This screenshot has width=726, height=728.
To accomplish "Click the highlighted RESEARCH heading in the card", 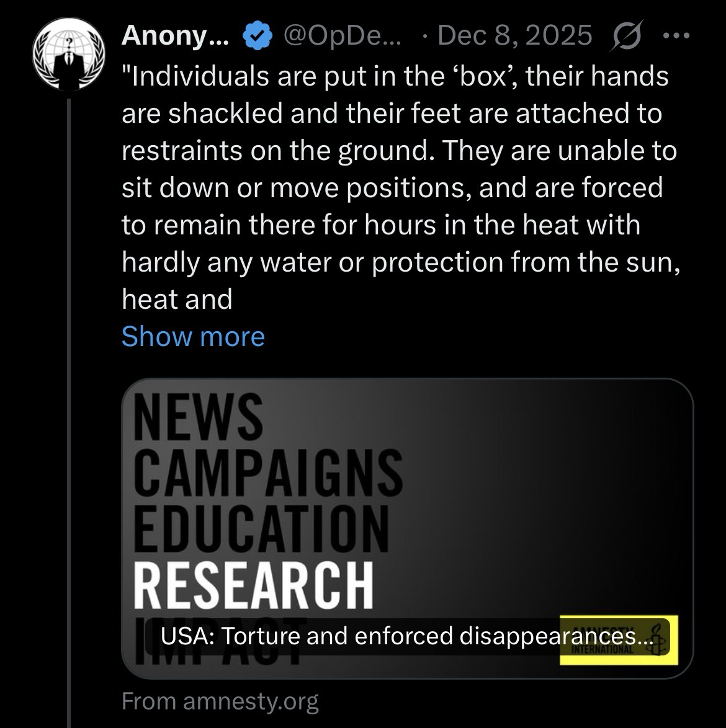I will click(254, 584).
